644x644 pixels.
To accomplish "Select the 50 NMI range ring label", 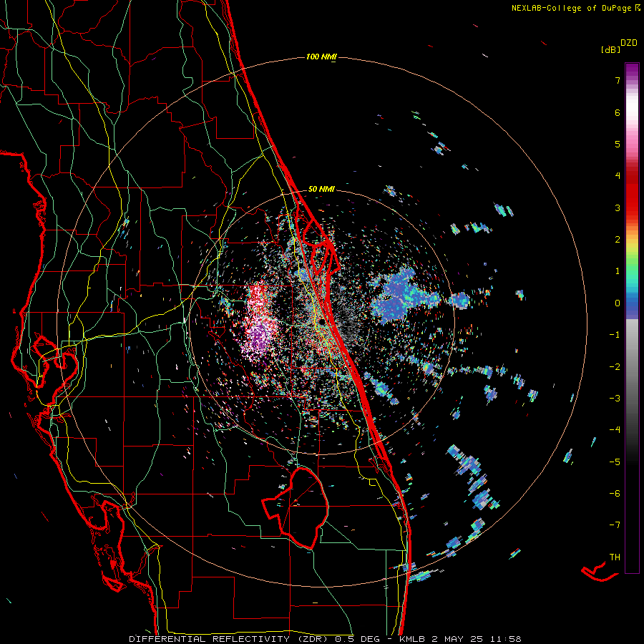I will tap(321, 189).
